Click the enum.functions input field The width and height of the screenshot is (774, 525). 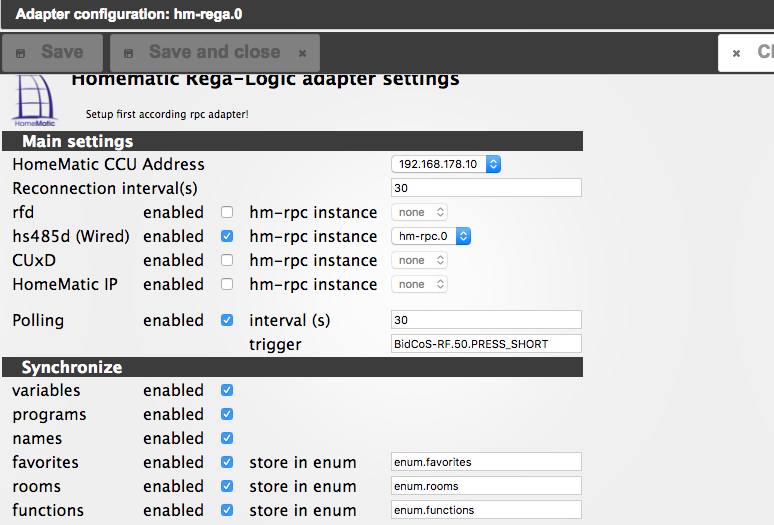point(486,510)
